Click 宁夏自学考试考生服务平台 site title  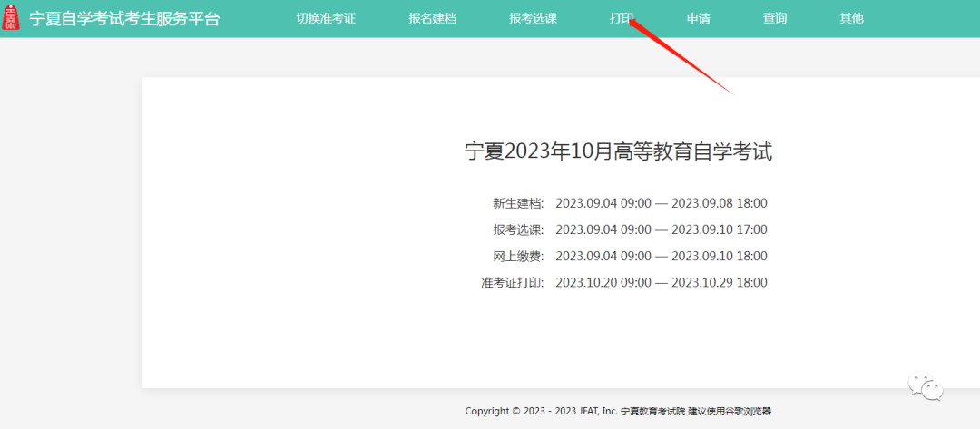click(125, 19)
